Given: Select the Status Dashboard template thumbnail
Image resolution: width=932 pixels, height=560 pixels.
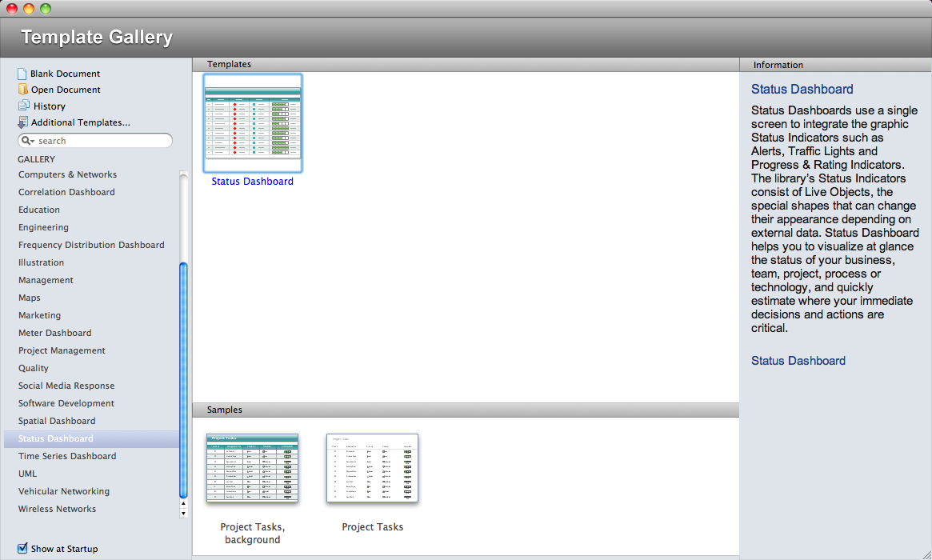Looking at the screenshot, I should coord(253,123).
